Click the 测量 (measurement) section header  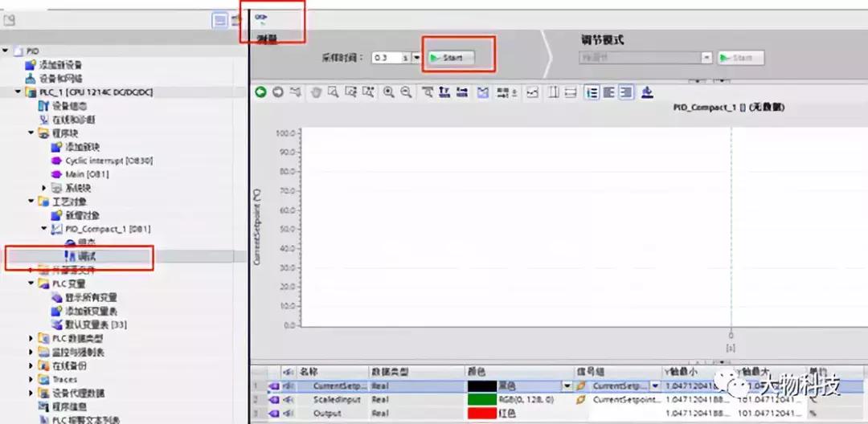[x=267, y=39]
